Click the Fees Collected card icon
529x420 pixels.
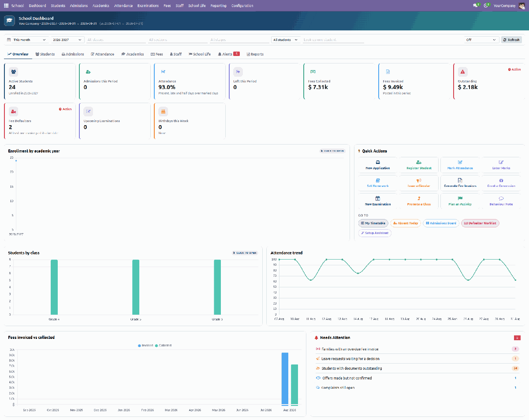point(313,72)
